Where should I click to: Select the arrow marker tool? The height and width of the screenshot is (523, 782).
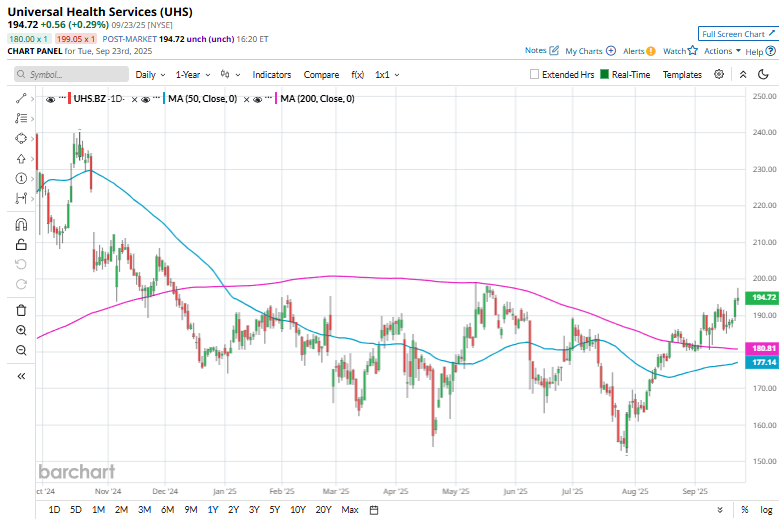[x=21, y=159]
